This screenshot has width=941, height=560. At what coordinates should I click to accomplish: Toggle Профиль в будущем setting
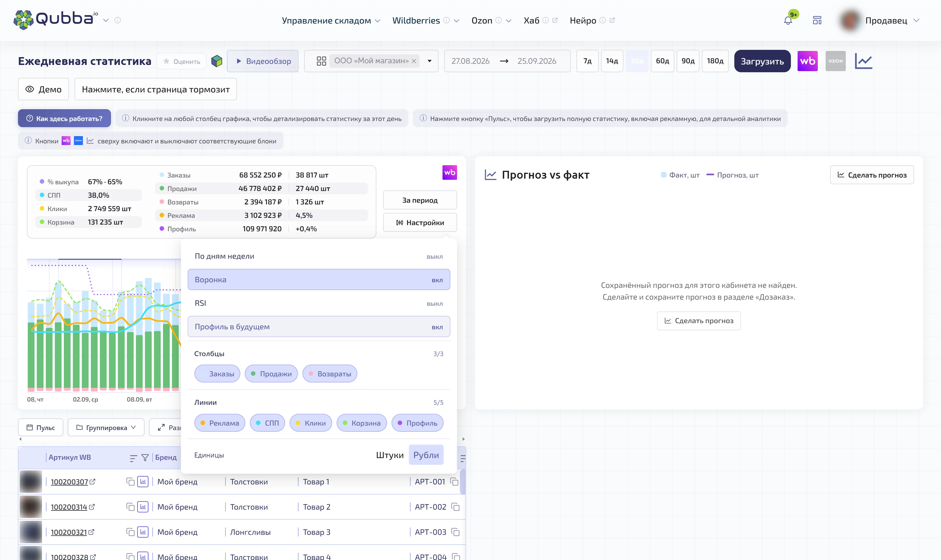[319, 327]
